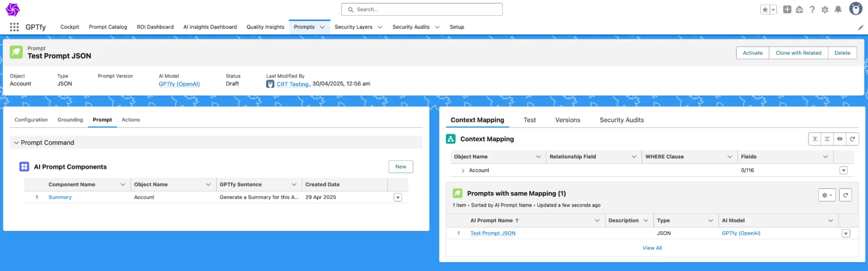The height and width of the screenshot is (271, 868).
Task: Open the Trailhead guidance icon
Action: pyautogui.click(x=799, y=9)
